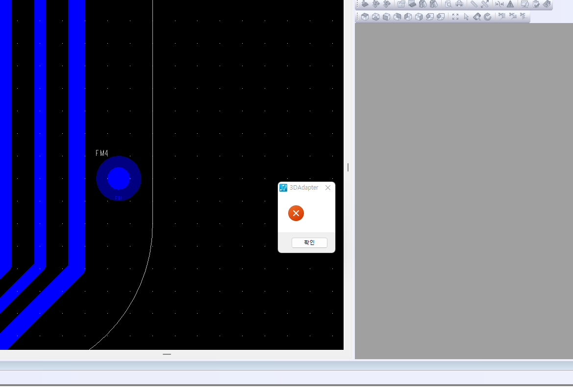Click the horizontal splitter handle below PCB view

tap(167, 354)
